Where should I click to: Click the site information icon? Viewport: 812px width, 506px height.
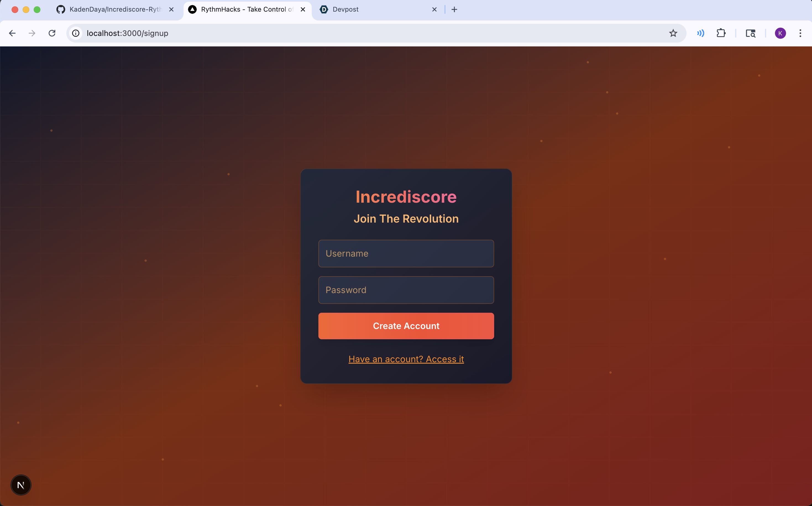click(x=76, y=33)
